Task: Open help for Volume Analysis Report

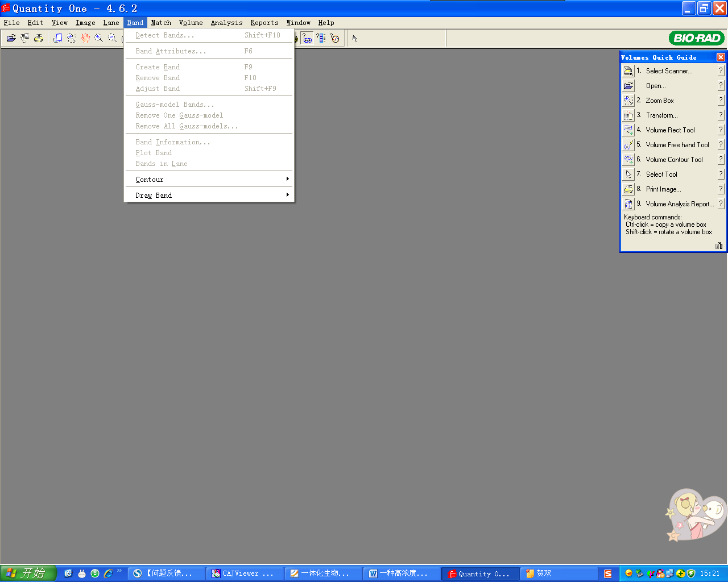Action: tap(721, 204)
